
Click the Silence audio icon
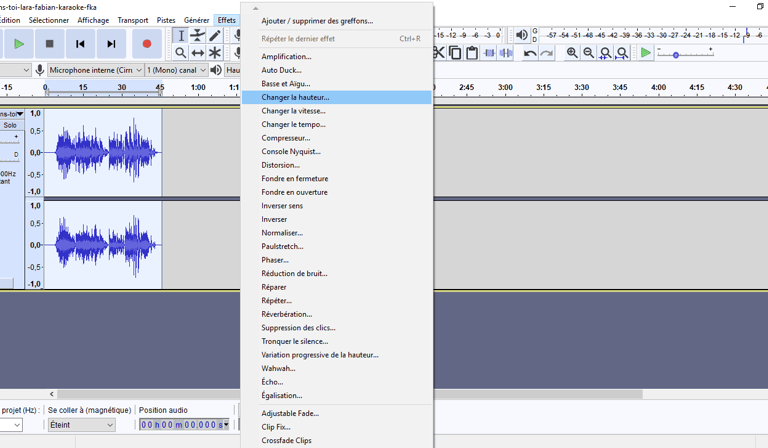505,52
